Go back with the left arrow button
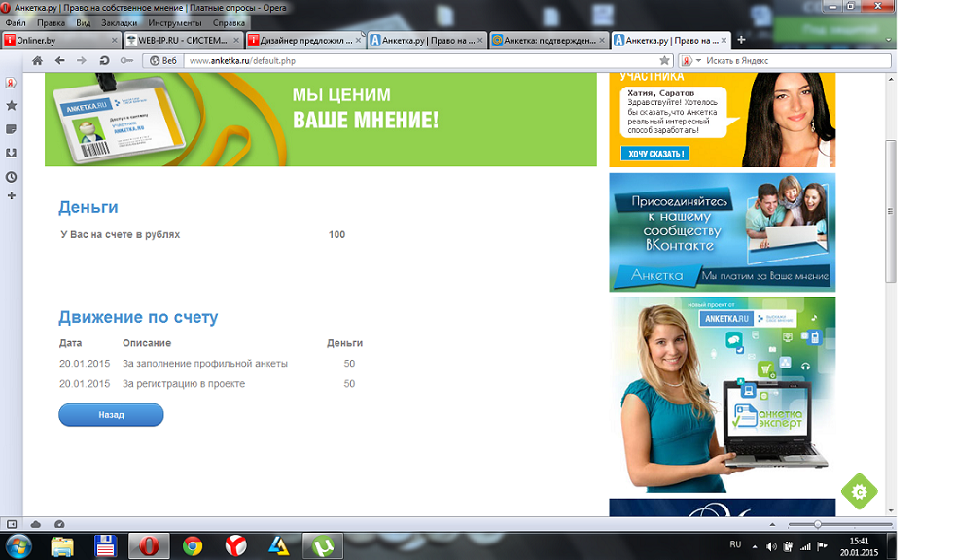This screenshot has width=954, height=560. click(x=59, y=61)
